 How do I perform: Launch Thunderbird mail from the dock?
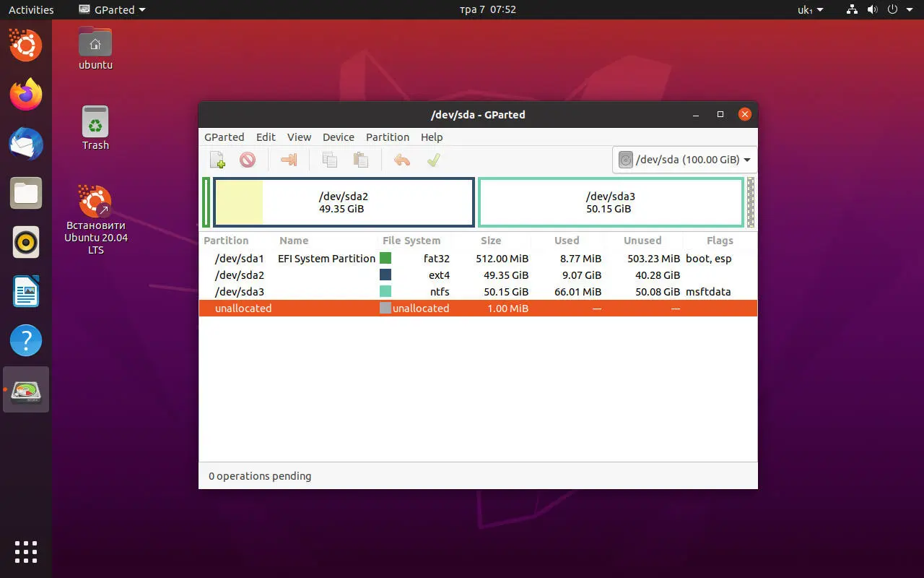[26, 144]
